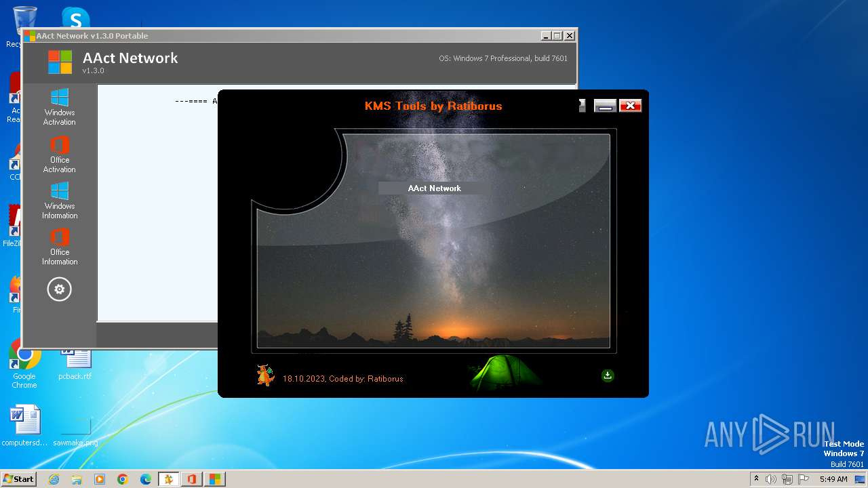Screen dimensions: 868x488
Task: Open Windows Media Player from the taskbar
Action: 100,479
